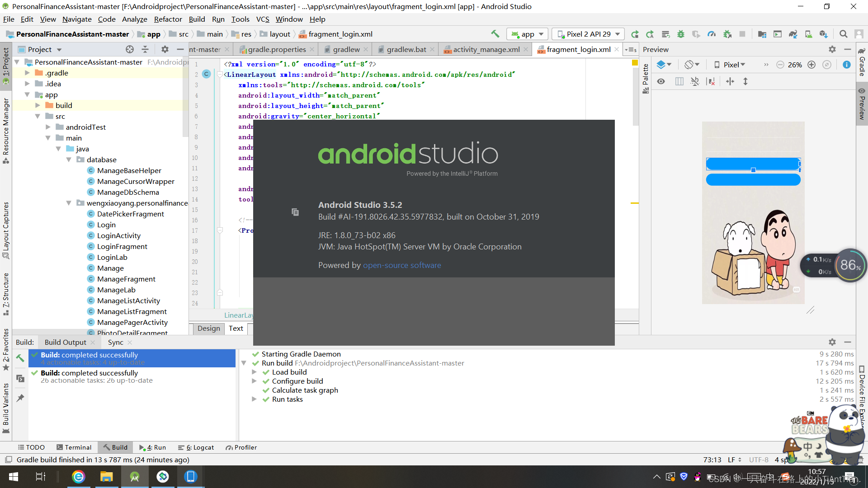
Task: Click Search Everywhere magnifier icon
Action: (843, 34)
